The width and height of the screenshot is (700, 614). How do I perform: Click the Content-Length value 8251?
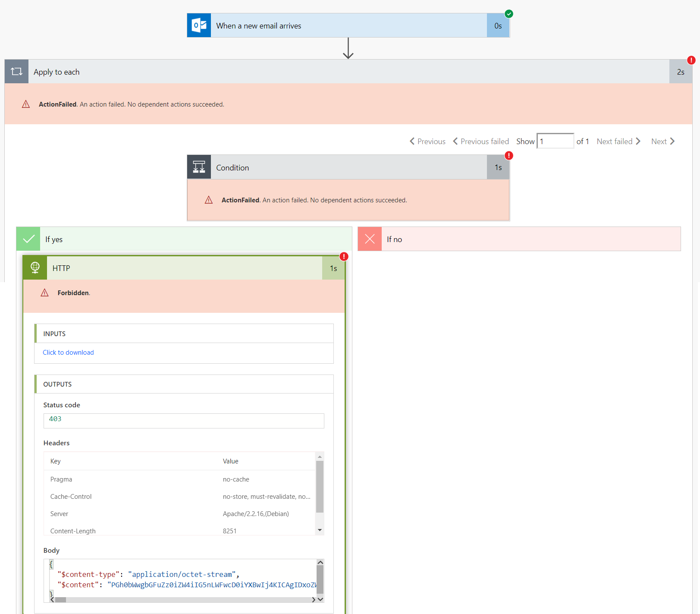coord(229,531)
